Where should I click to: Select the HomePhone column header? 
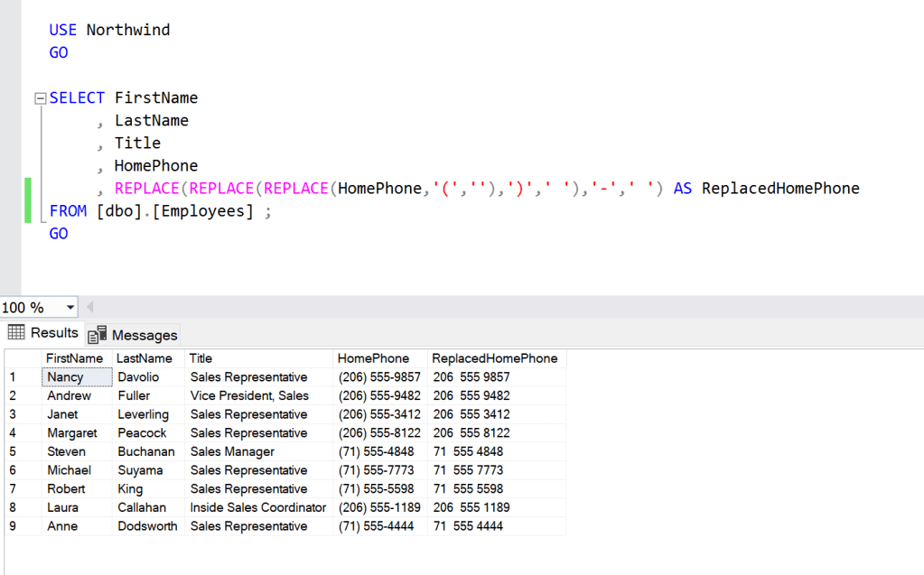374,358
